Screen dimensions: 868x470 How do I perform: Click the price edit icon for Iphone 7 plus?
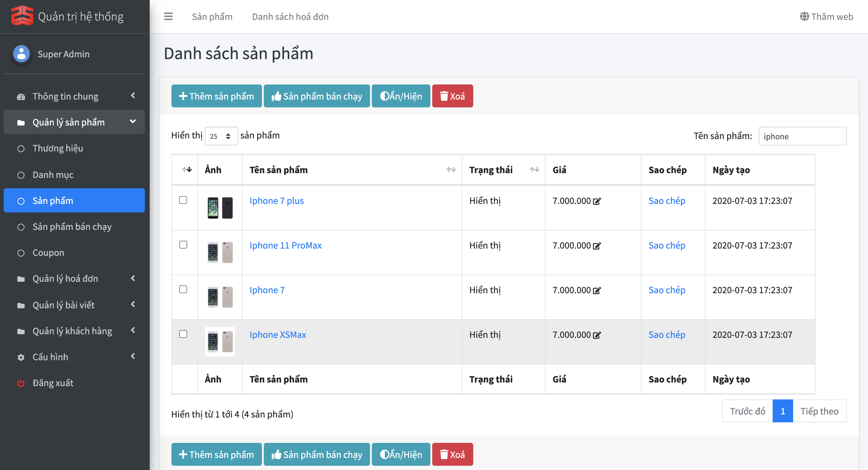597,201
